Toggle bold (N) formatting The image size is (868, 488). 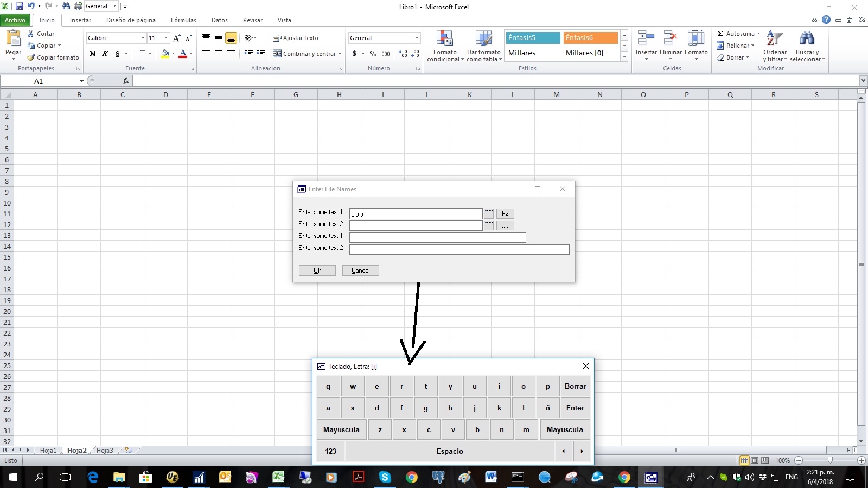pos(93,54)
